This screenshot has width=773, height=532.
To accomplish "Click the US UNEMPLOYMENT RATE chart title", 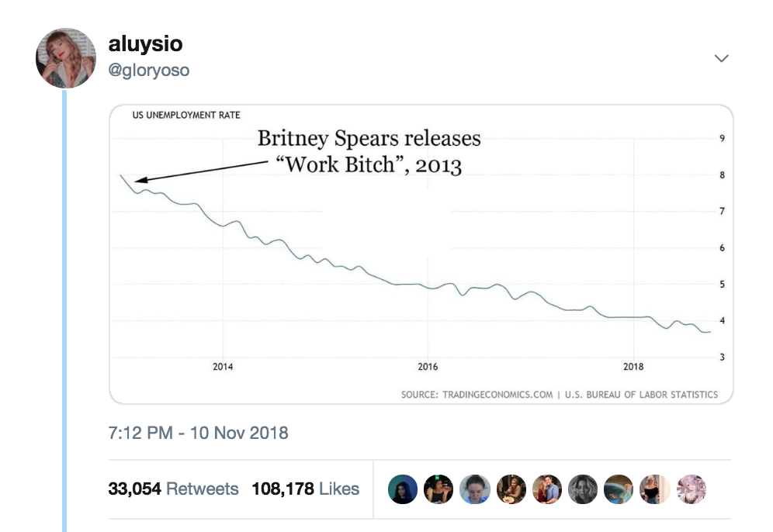I will click(186, 115).
